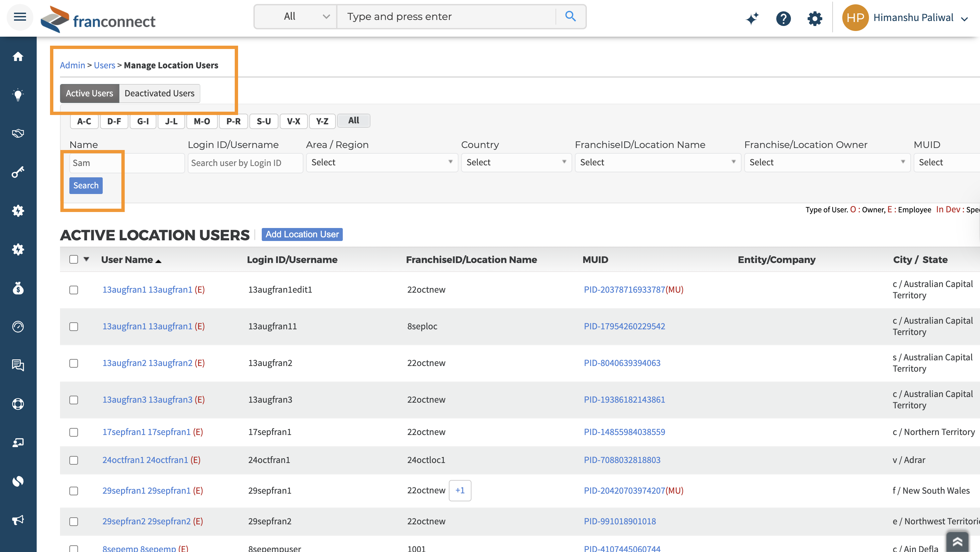
Task: Click the Home icon in sidebar
Action: pos(18,57)
